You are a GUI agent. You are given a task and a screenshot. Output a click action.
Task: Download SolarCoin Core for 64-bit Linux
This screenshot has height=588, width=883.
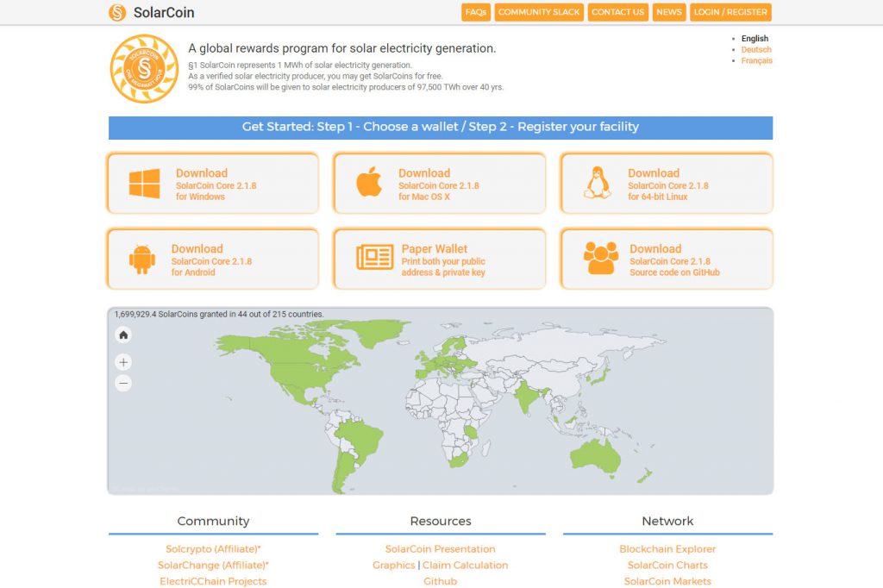tap(667, 183)
